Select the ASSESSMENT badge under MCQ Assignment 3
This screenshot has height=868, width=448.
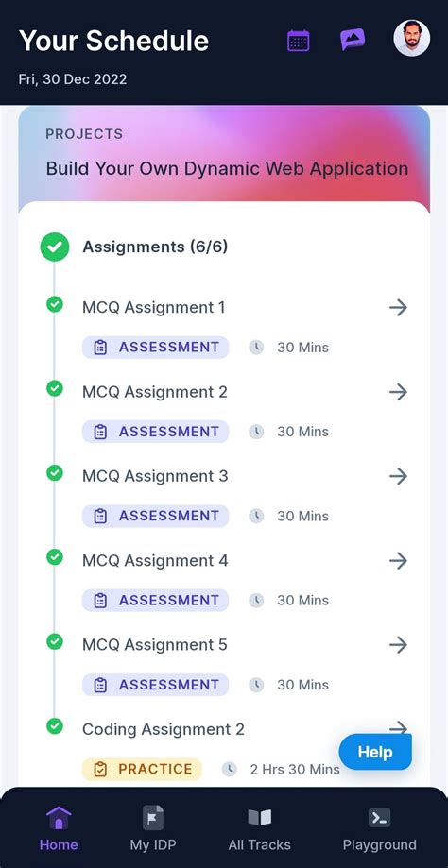156,516
